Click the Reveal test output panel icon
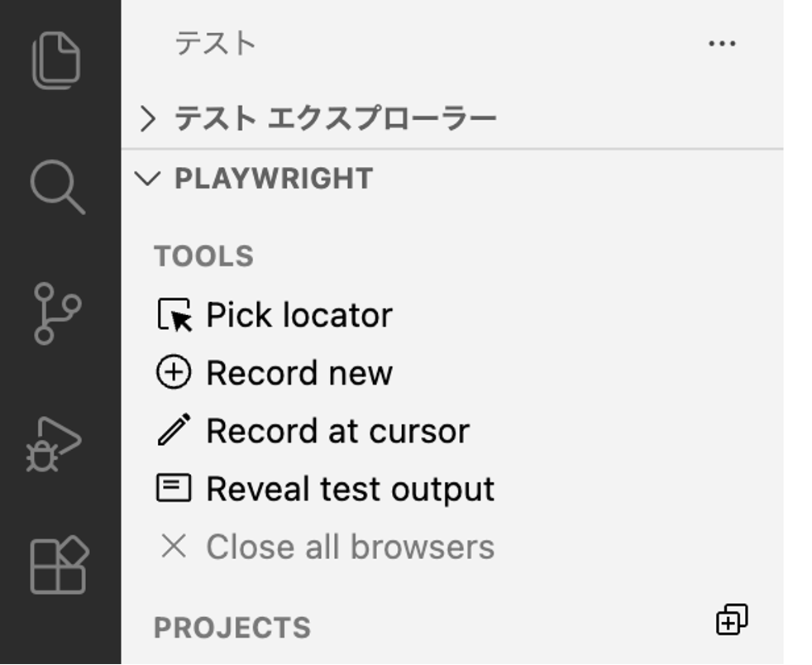 pyautogui.click(x=174, y=488)
